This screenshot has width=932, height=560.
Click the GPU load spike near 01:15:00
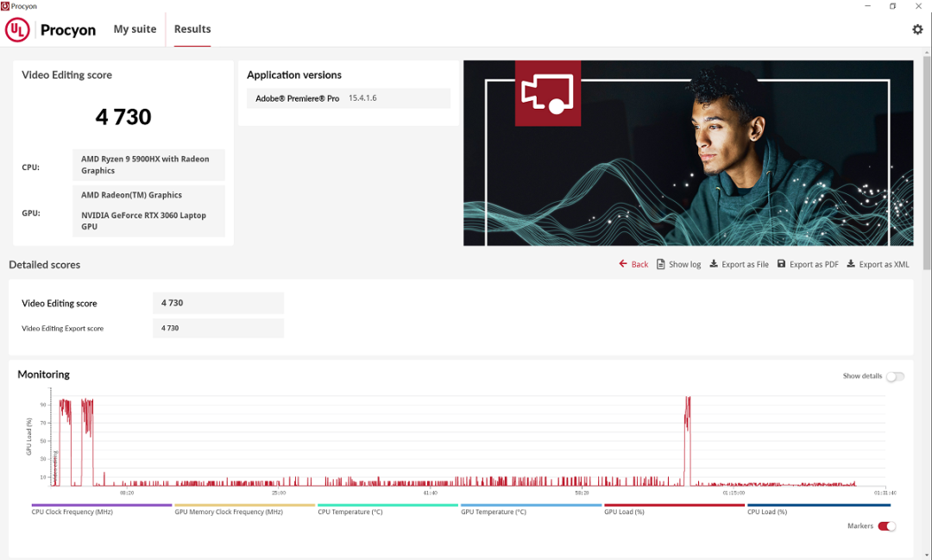point(688,440)
